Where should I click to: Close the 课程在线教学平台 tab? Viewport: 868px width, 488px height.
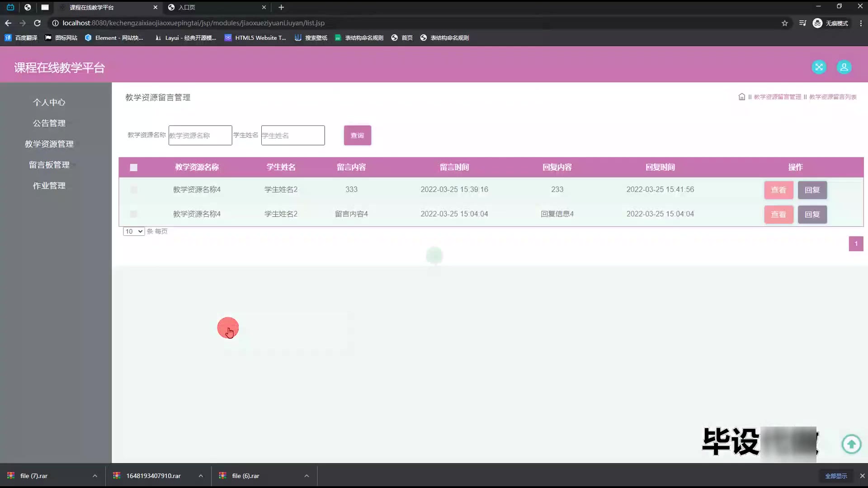(155, 7)
